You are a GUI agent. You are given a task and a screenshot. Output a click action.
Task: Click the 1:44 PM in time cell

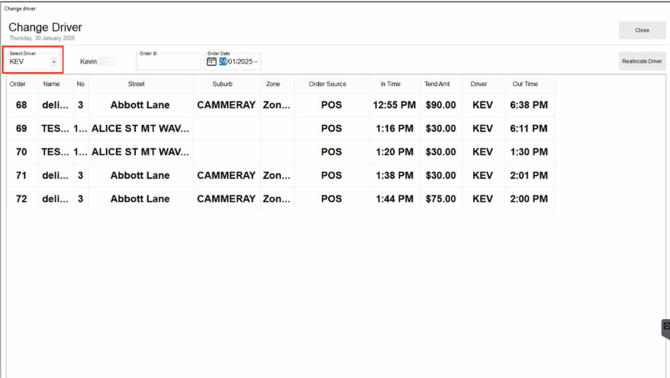[x=394, y=199]
